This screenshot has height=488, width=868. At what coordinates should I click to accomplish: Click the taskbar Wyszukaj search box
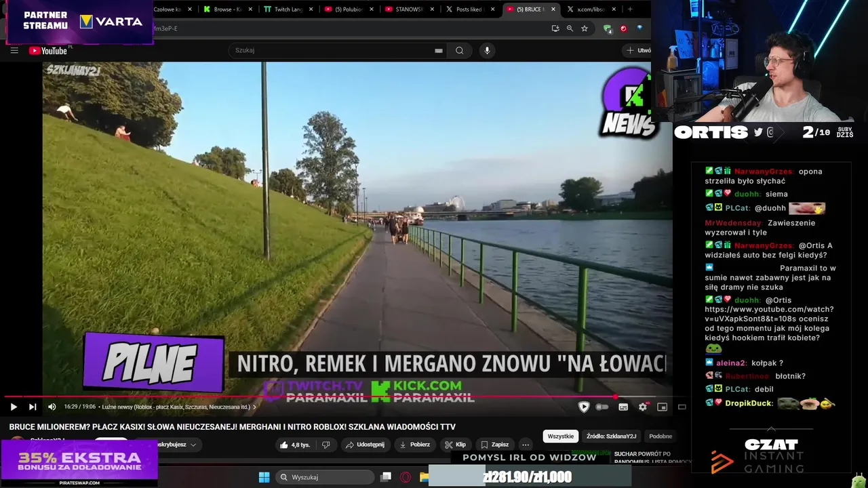326,477
